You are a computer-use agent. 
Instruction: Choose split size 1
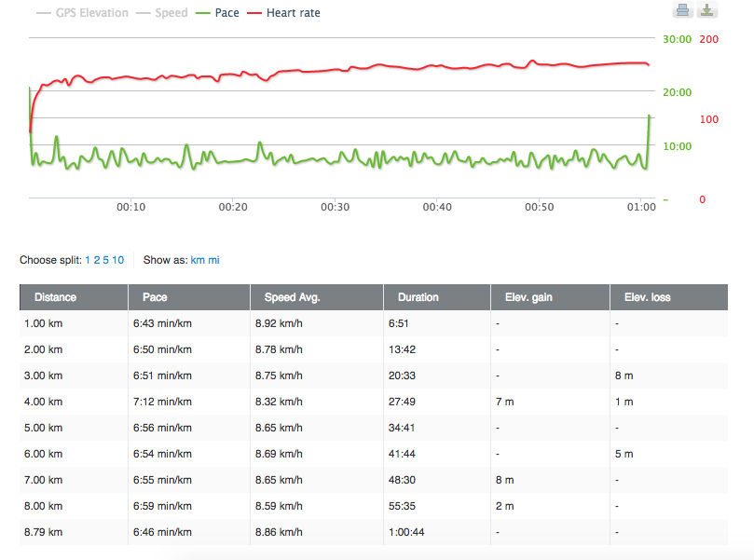click(88, 260)
